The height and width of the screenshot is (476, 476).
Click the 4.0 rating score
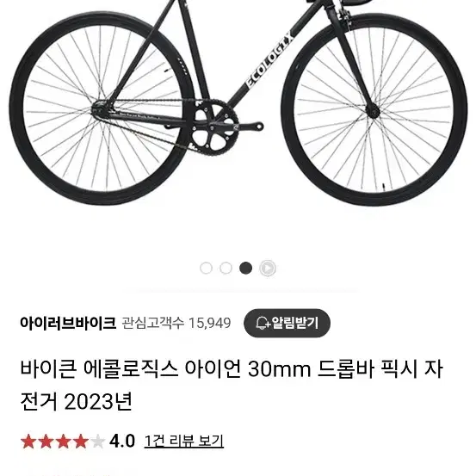coord(122,441)
